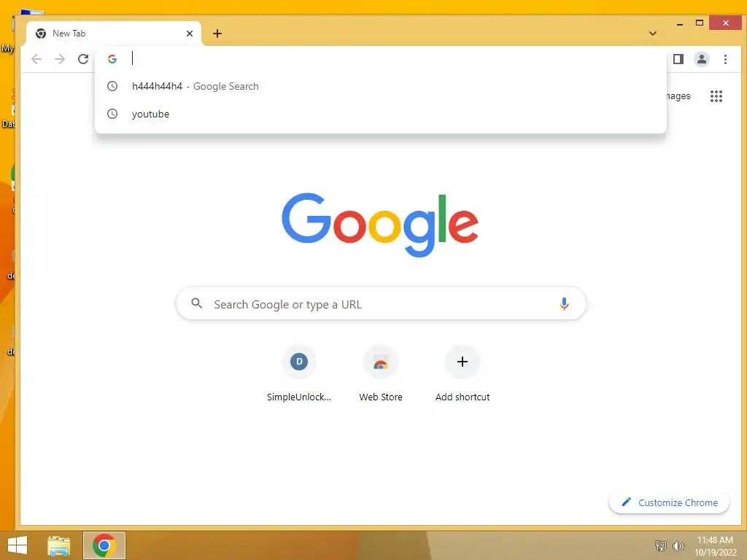Image resolution: width=747 pixels, height=560 pixels.
Task: Open the tab search chevron
Action: tap(653, 34)
